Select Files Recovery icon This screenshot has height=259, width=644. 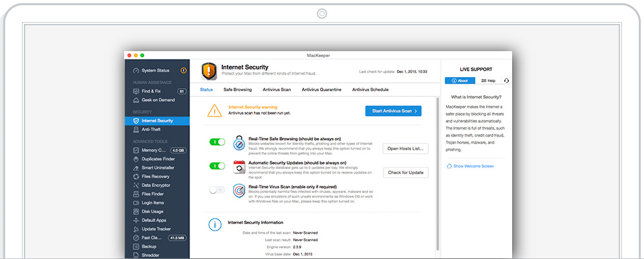(x=136, y=176)
